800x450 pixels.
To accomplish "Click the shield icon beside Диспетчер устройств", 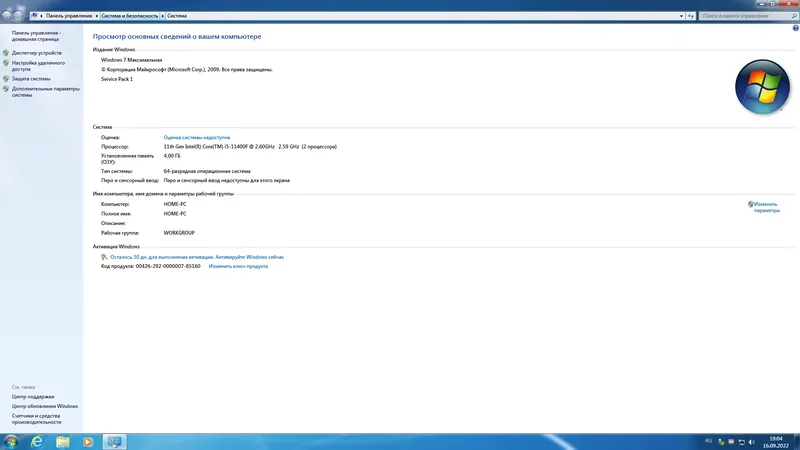I will [x=6, y=53].
